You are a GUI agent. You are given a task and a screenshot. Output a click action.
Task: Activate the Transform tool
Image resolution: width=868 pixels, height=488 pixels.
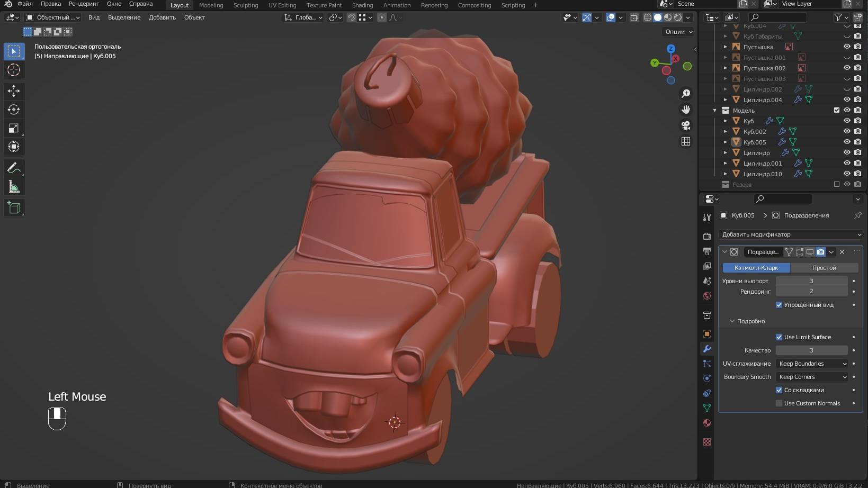14,147
